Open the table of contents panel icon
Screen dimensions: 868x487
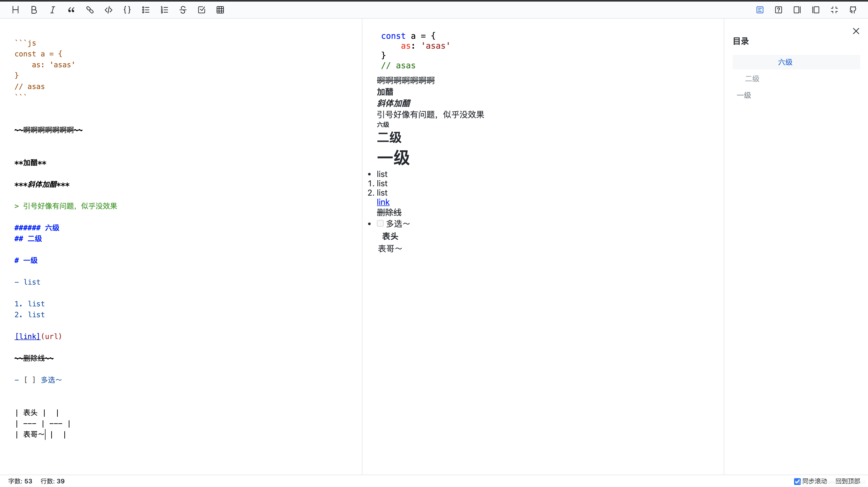[760, 10]
